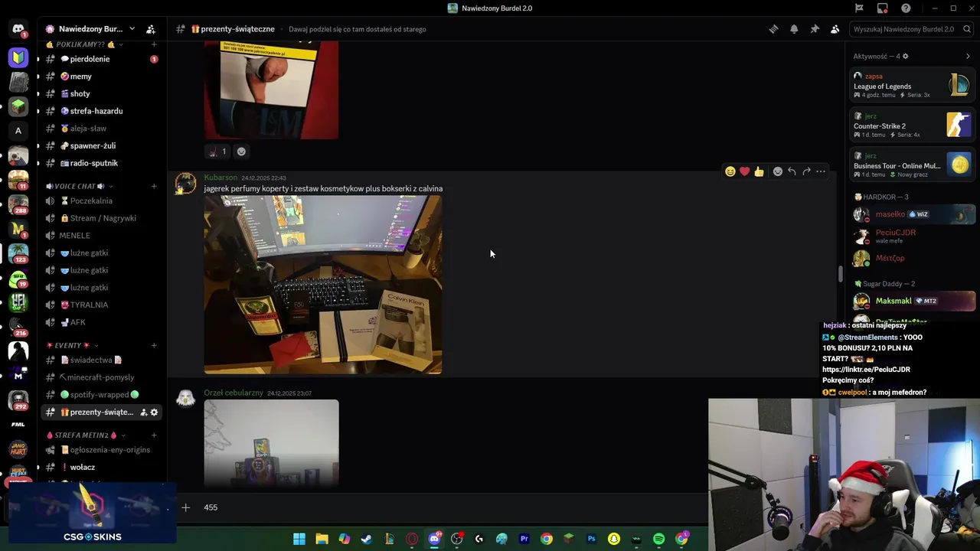Screen dimensions: 980x551
Task: React with thumbs up on Kubarson message
Action: 759,171
